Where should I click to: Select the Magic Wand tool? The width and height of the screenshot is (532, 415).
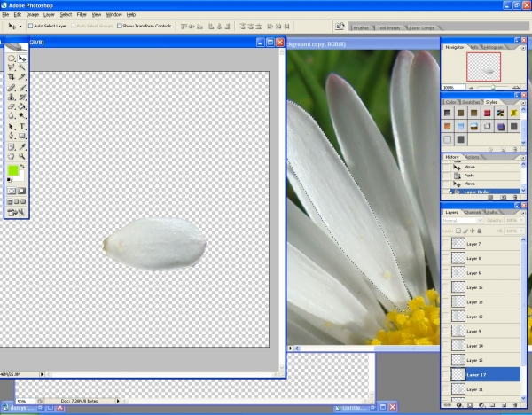[22, 67]
